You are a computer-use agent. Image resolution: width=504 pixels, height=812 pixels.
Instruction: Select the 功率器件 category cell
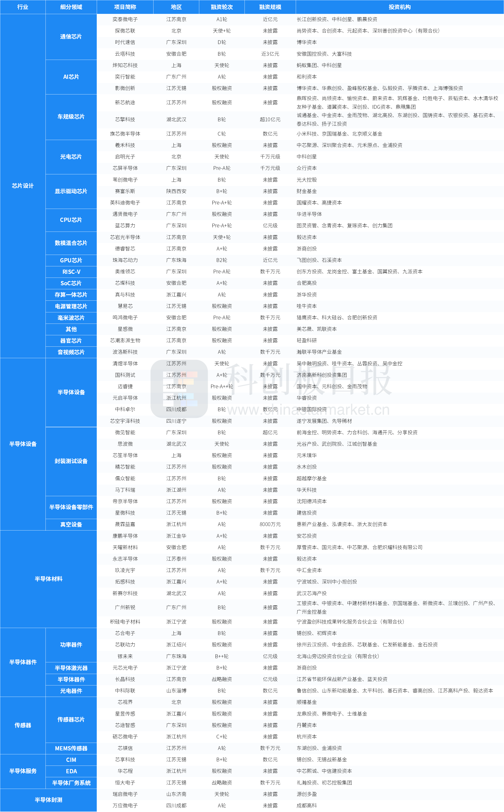click(x=71, y=645)
